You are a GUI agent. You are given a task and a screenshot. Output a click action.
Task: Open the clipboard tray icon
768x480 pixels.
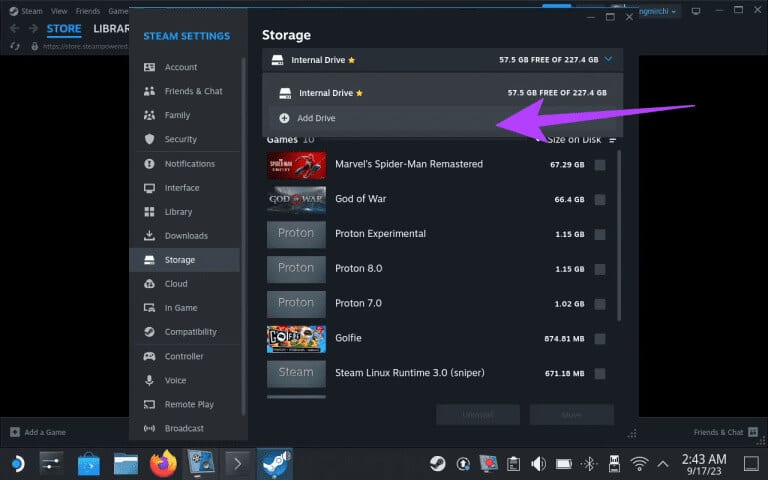513,463
